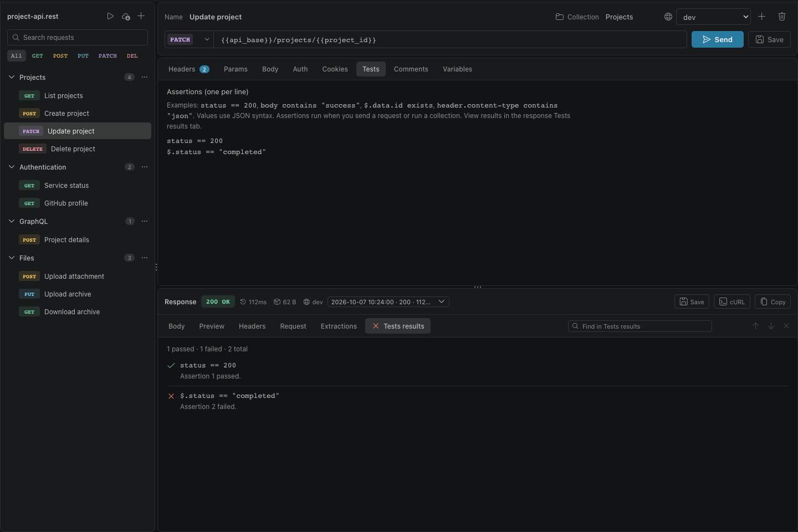Image resolution: width=798 pixels, height=532 pixels.
Task: Add new environment with the plus icon
Action: coord(762,17)
